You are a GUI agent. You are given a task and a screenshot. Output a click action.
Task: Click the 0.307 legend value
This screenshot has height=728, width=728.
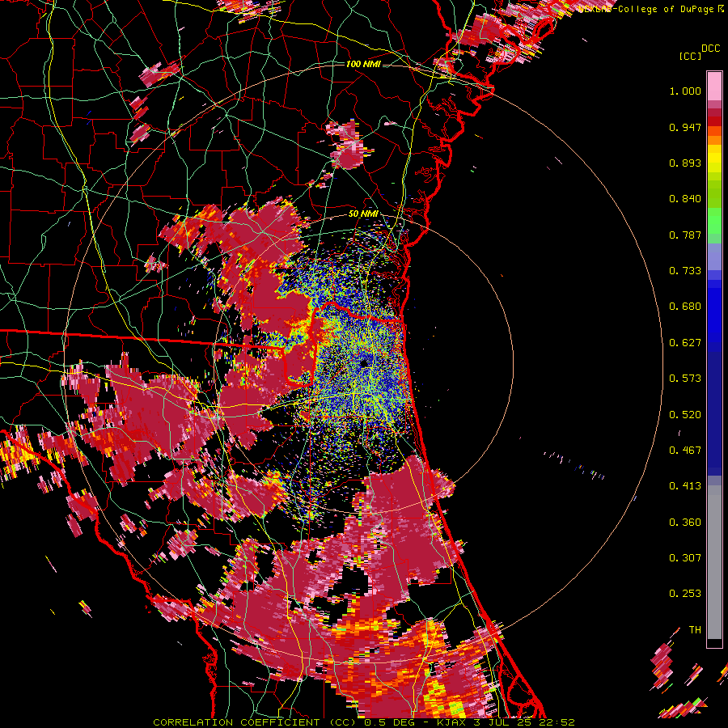[685, 558]
